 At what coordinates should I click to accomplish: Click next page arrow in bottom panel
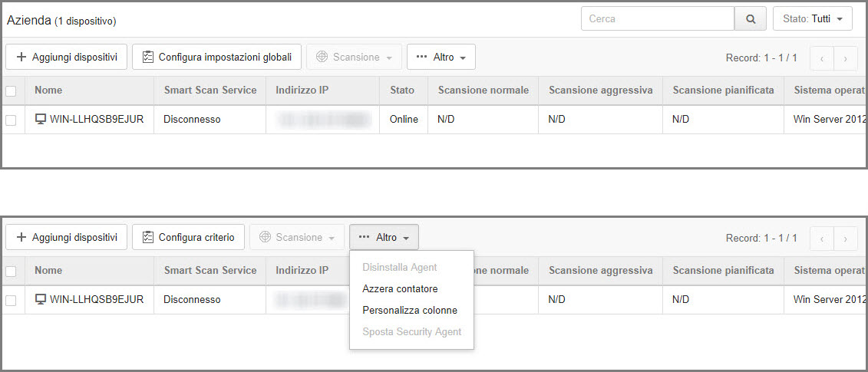[846, 238]
